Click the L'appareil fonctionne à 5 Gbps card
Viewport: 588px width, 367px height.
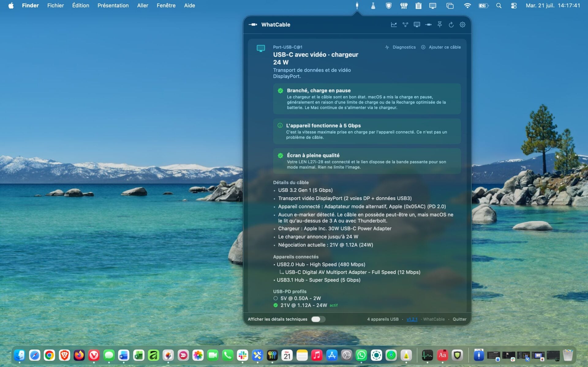(x=367, y=131)
